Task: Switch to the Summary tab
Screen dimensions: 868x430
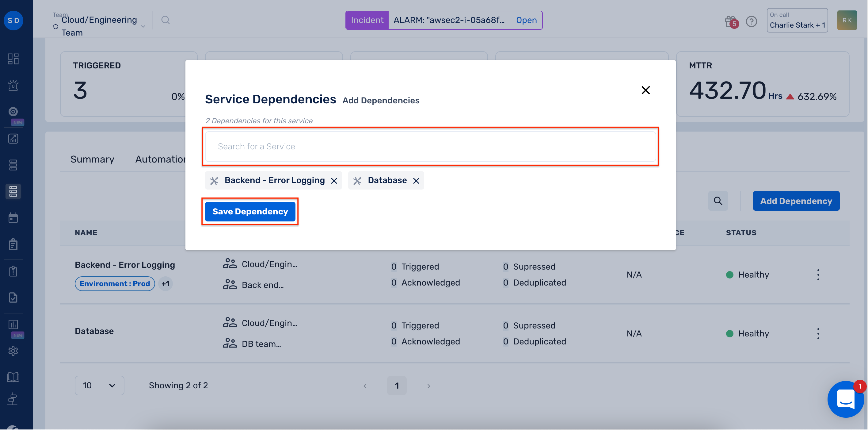Action: click(92, 159)
